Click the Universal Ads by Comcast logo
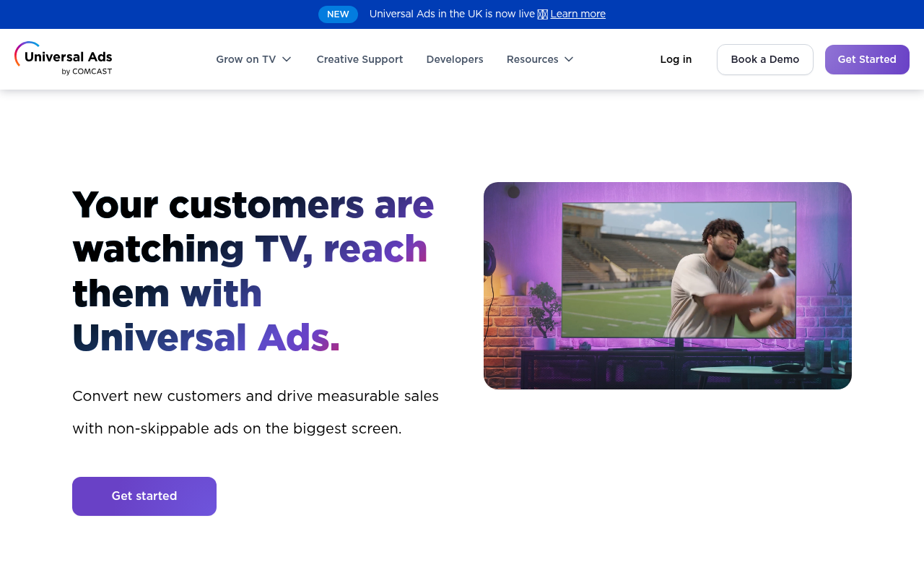924x578 pixels. tap(64, 59)
